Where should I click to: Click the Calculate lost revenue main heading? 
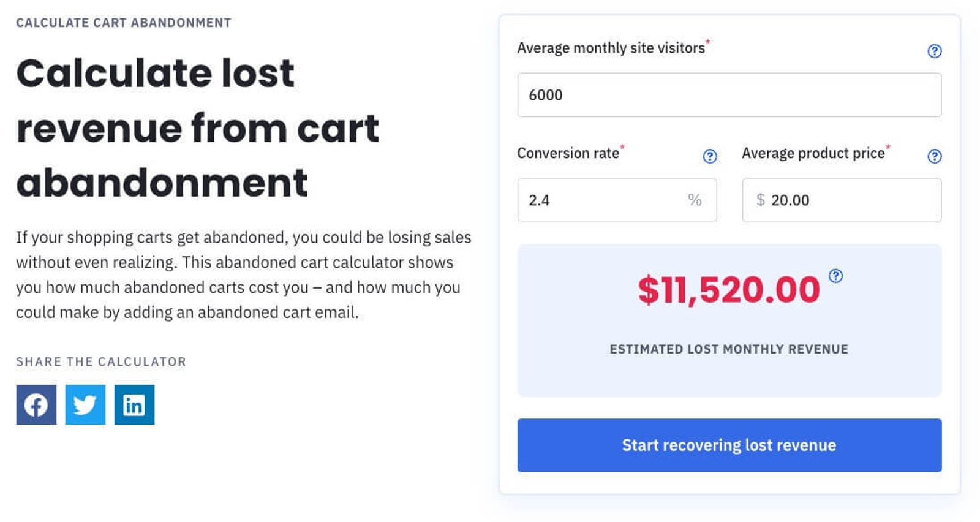(197, 127)
